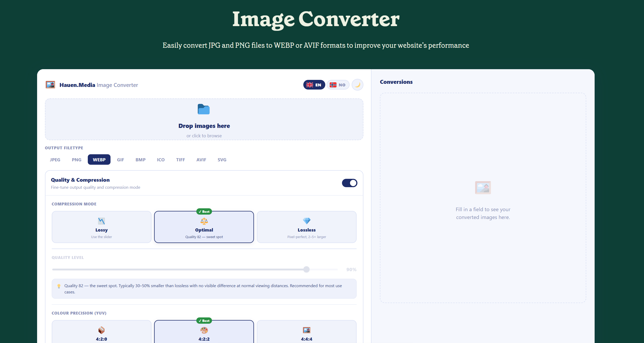Click the 4:2:2 paint palette icon

tap(204, 330)
